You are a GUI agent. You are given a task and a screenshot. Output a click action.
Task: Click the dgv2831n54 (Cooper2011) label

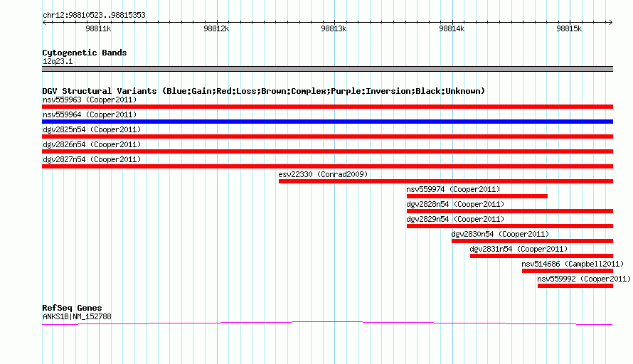tap(518, 249)
